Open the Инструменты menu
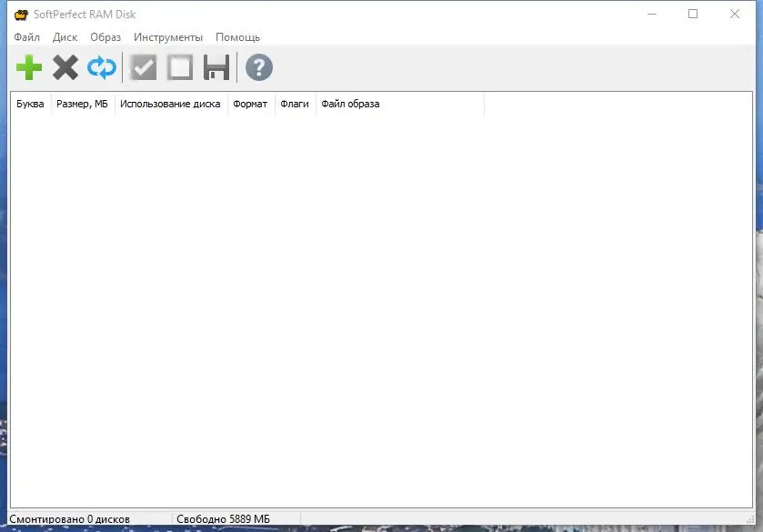The height and width of the screenshot is (532, 763). pos(168,37)
